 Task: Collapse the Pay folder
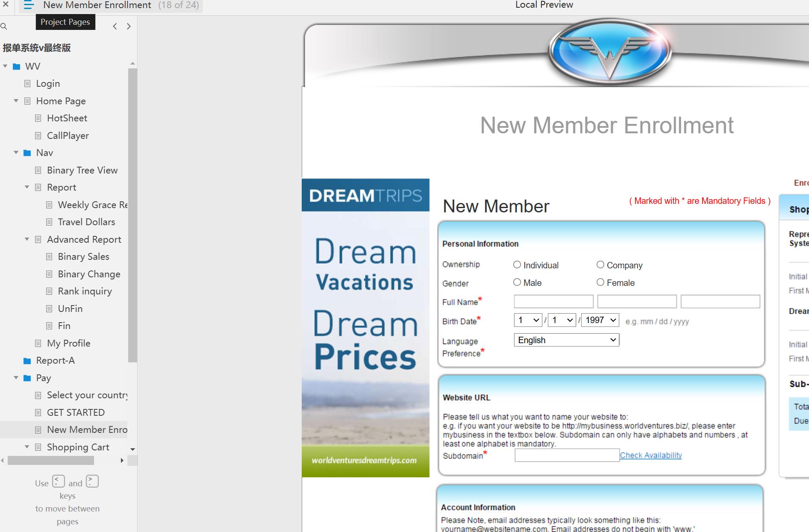pos(16,378)
